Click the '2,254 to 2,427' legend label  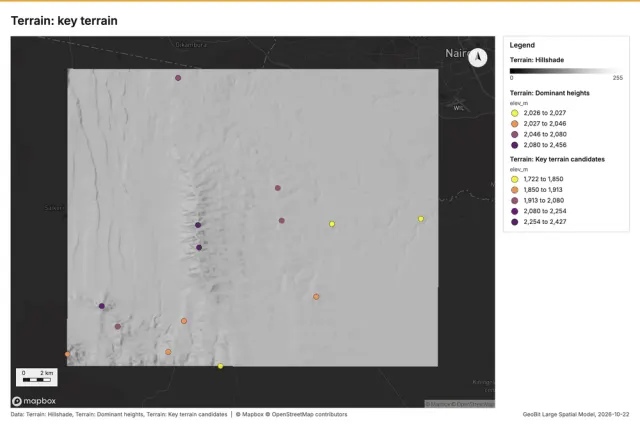coord(545,222)
